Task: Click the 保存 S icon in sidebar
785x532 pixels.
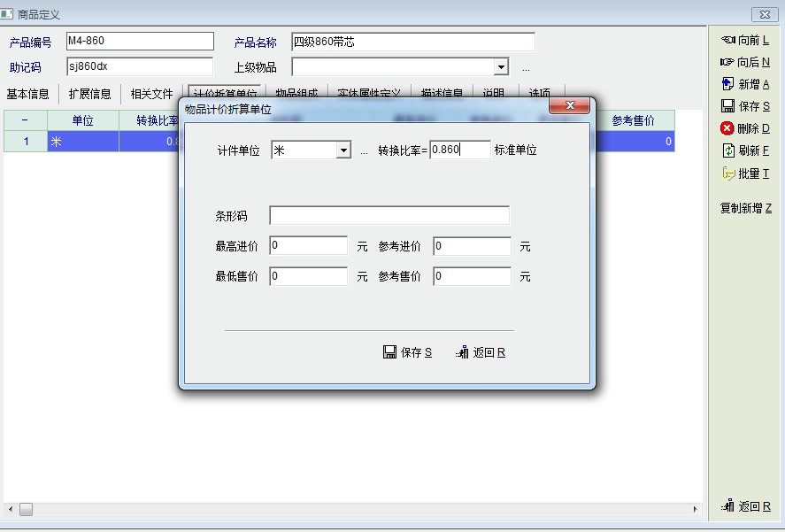Action: pyautogui.click(x=728, y=106)
